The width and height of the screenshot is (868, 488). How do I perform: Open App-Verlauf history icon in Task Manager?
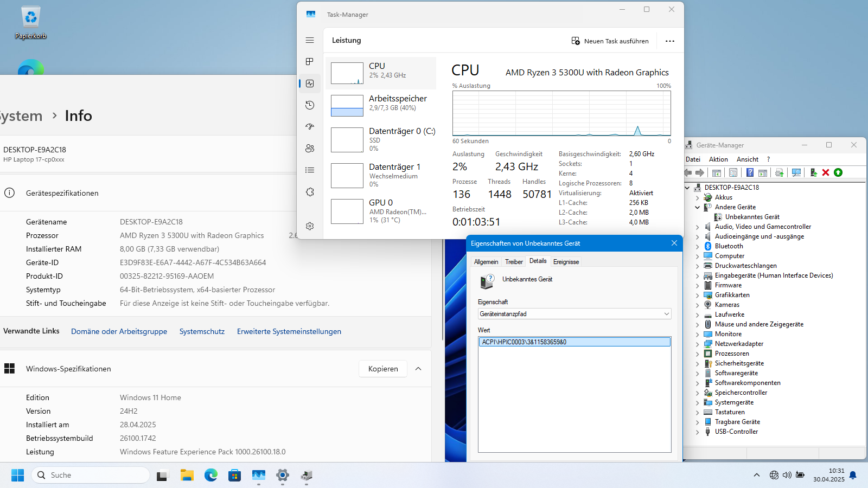pyautogui.click(x=310, y=105)
